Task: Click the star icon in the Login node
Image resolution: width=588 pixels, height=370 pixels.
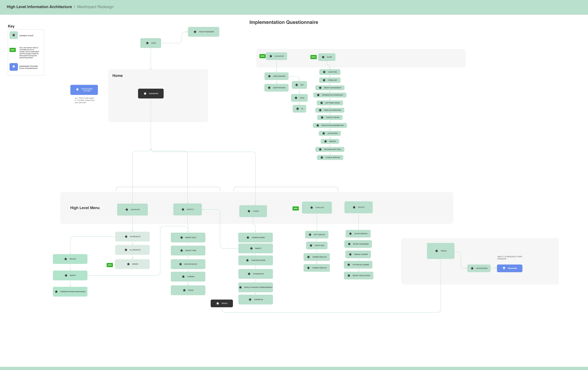Action: pos(147,43)
